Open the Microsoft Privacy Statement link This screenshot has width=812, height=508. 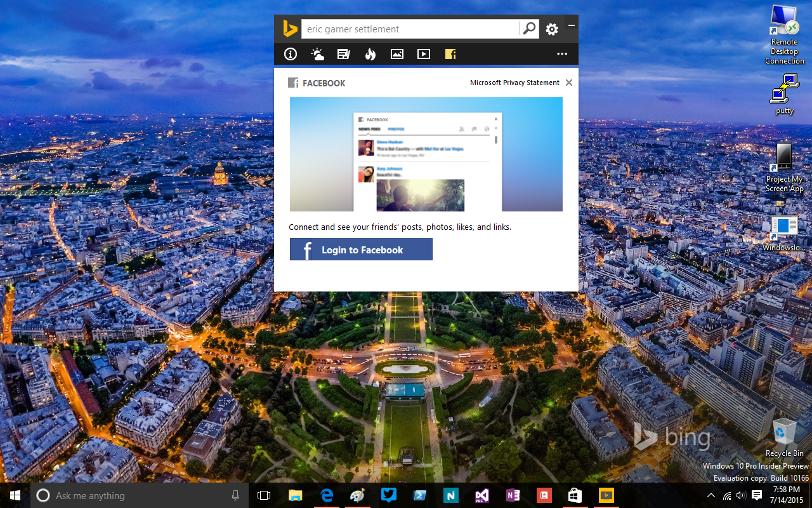coord(514,83)
